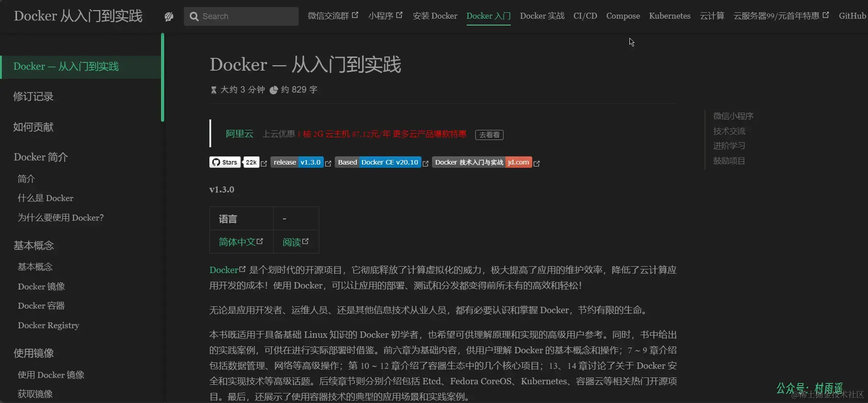Click the search magnifier icon

[194, 16]
